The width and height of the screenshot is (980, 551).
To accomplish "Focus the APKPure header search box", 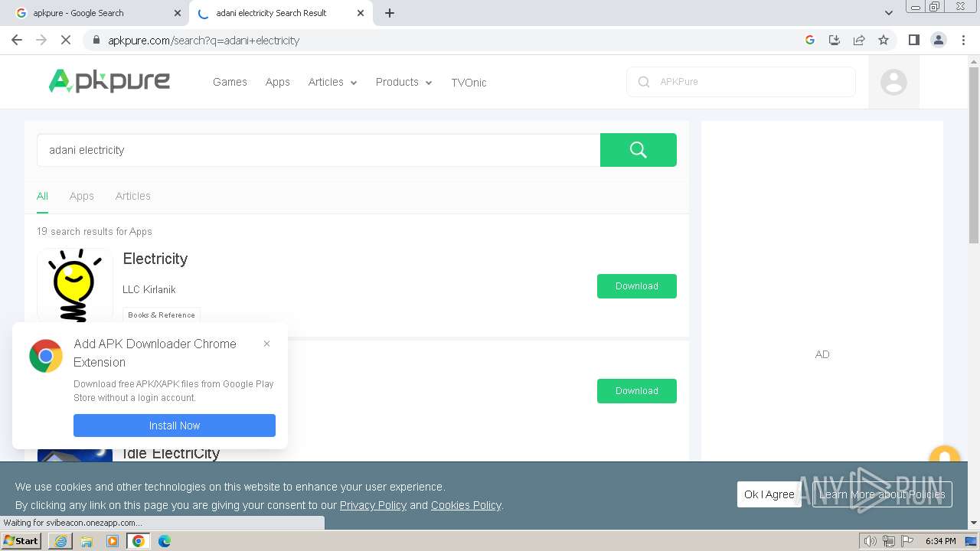I will pyautogui.click(x=741, y=82).
